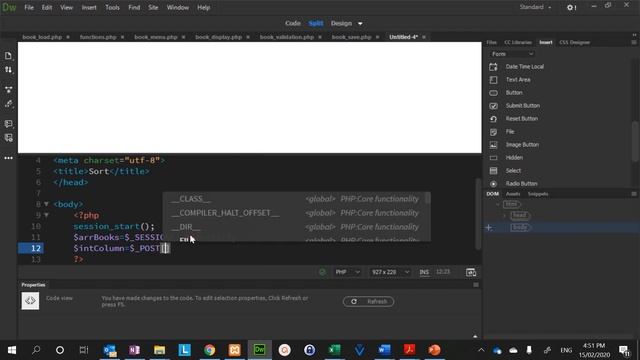Collapse the body tag code fold arrow
This screenshot has height=360, width=640.
(x=46, y=204)
